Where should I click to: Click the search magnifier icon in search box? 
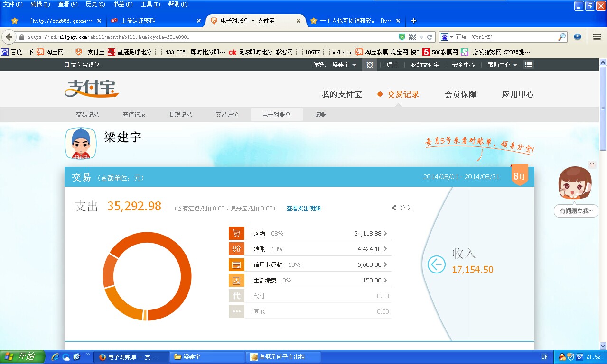tap(562, 37)
